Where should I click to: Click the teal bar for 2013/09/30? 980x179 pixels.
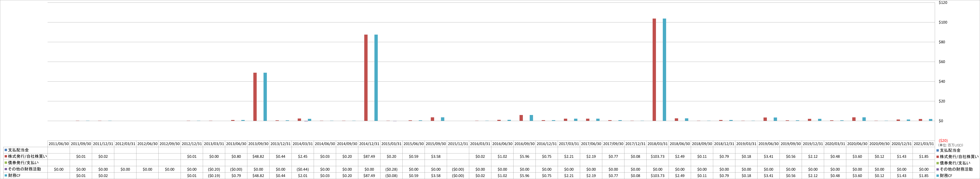(265, 97)
